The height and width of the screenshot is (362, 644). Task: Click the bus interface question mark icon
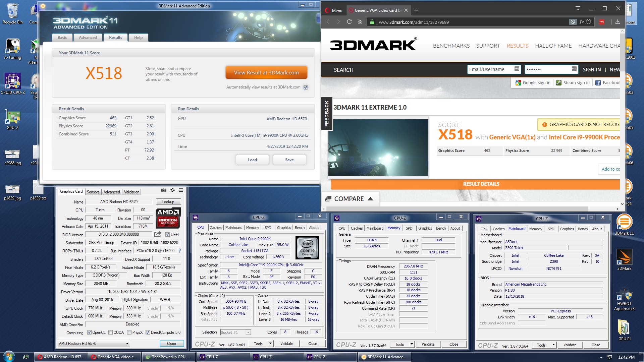180,250
